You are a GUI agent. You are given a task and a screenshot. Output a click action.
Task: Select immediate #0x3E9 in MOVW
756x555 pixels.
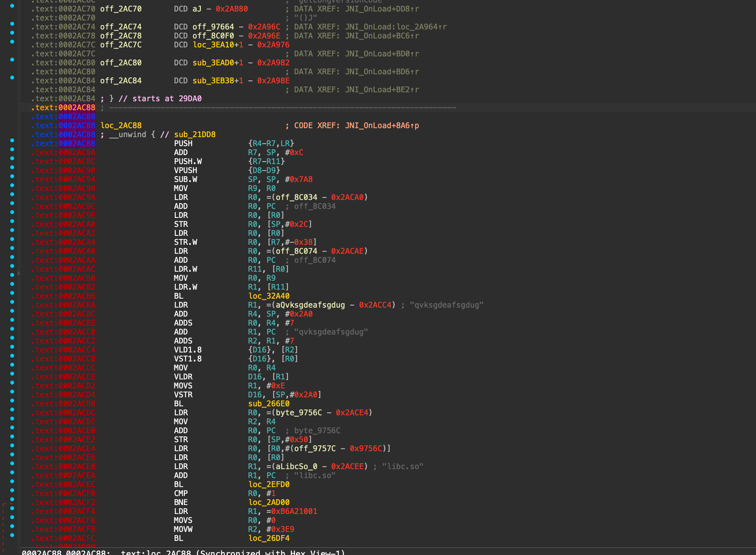click(x=280, y=529)
